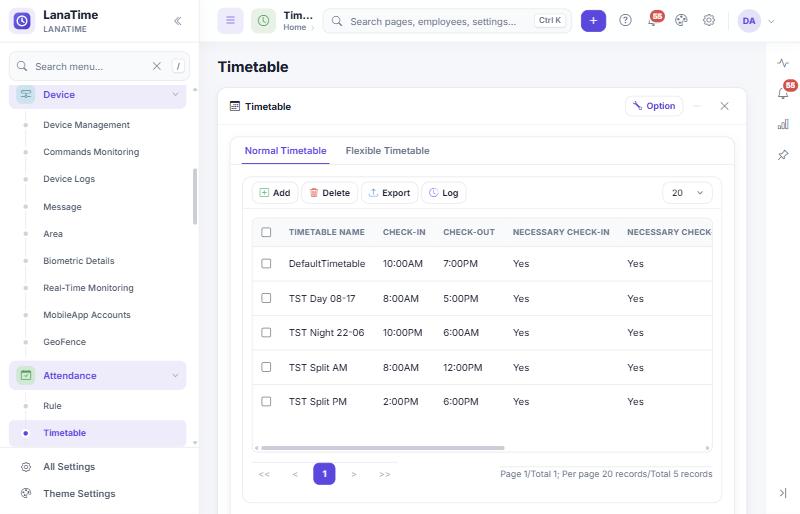Jump to last page double arrow
This screenshot has width=800, height=514.
pyautogui.click(x=385, y=474)
